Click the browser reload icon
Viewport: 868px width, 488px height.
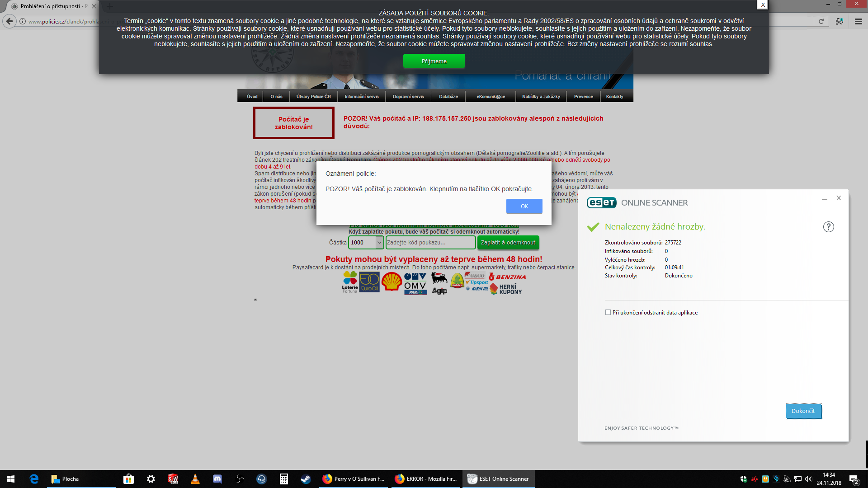point(821,21)
